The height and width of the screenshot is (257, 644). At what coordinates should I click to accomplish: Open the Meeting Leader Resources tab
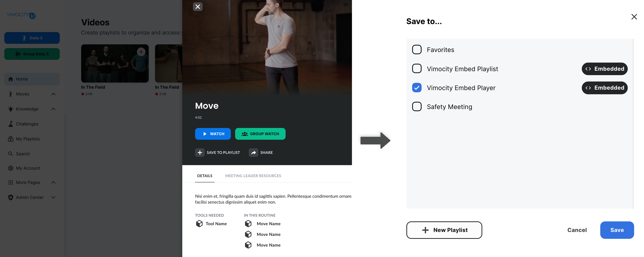[253, 176]
